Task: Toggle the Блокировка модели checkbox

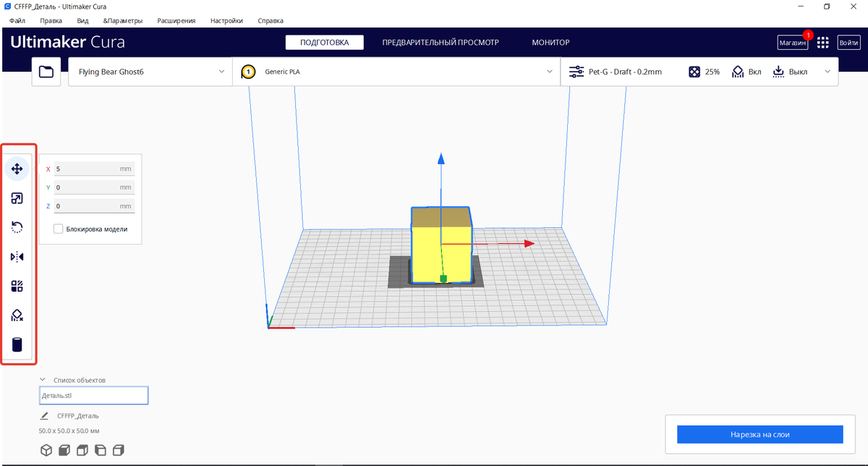Action: click(59, 229)
